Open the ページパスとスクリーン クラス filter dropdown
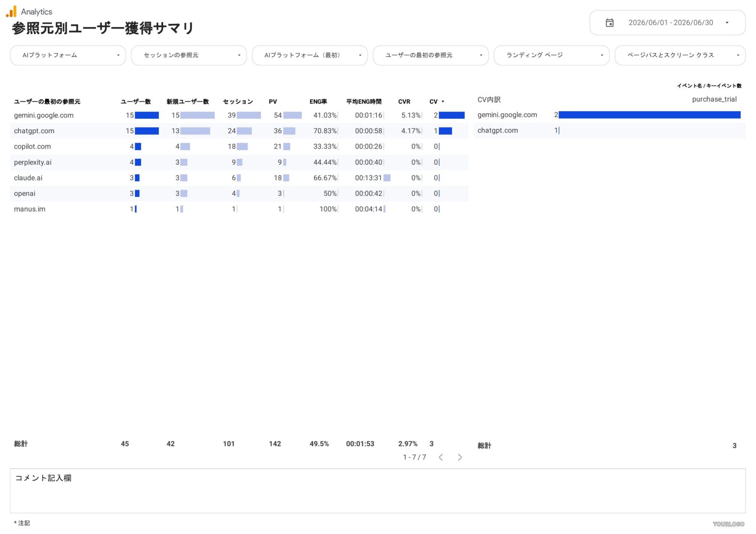 (680, 55)
